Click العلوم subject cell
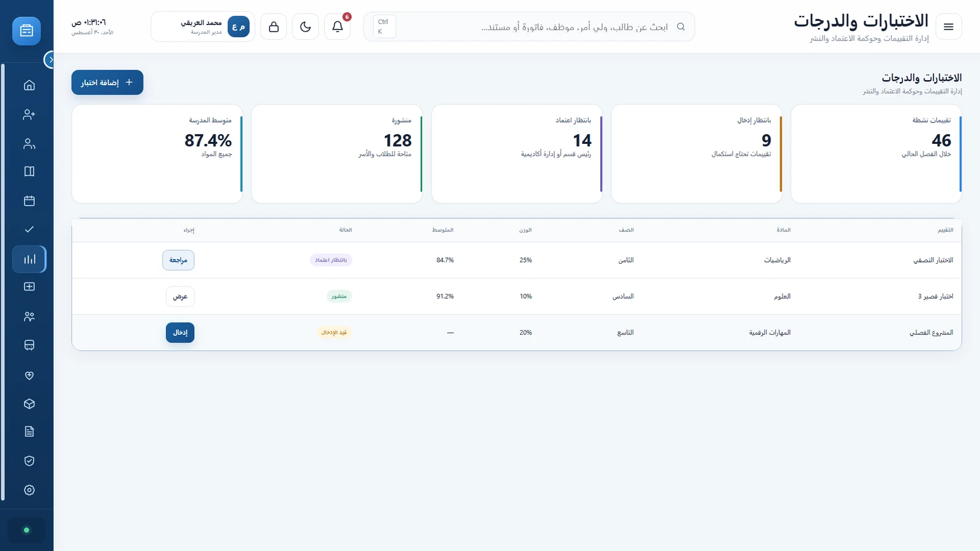Viewport: 980px width, 551px height. coord(782,296)
